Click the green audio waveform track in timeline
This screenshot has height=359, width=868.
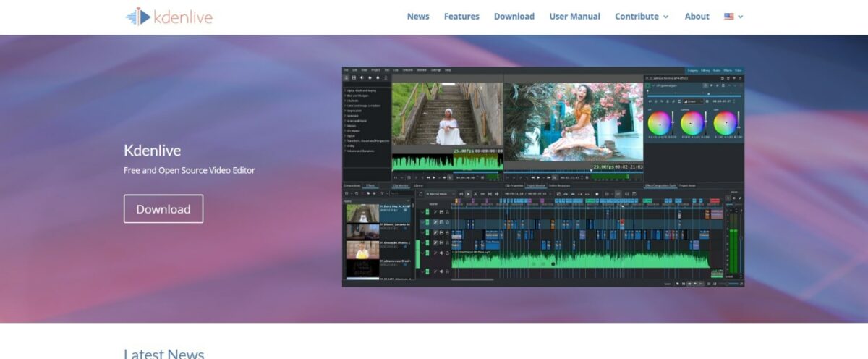(x=579, y=259)
